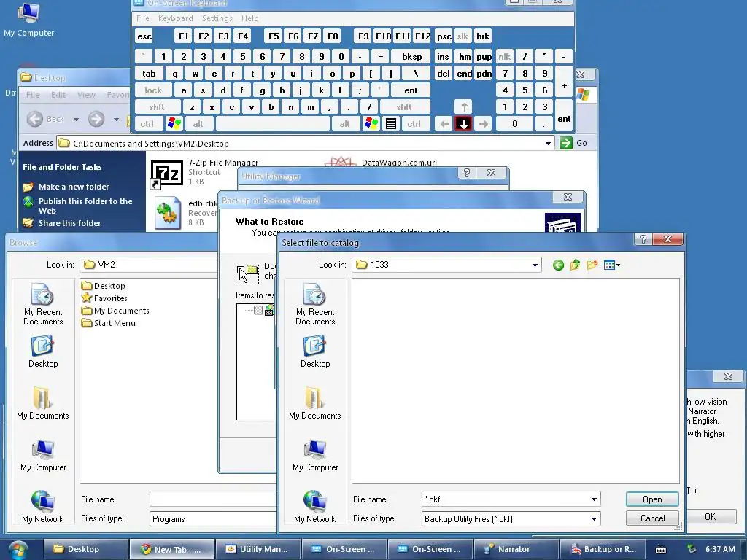Click the Start button on the taskbar

coord(18,550)
